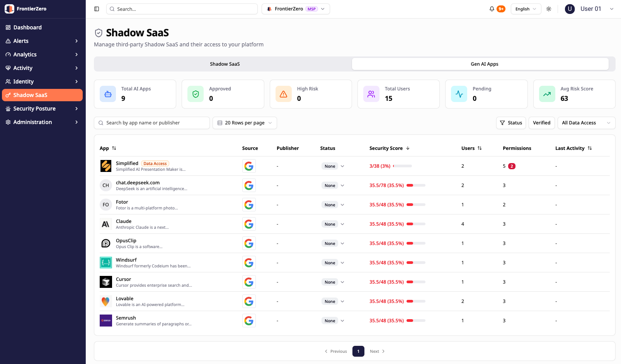The width and height of the screenshot is (621, 364).
Task: Click the Status filter button
Action: [510, 123]
